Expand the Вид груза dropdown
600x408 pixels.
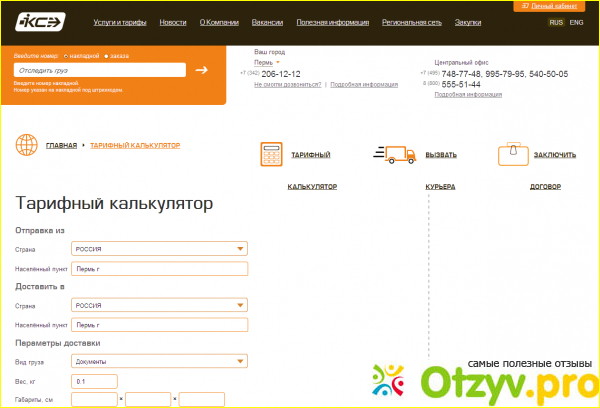click(x=159, y=361)
